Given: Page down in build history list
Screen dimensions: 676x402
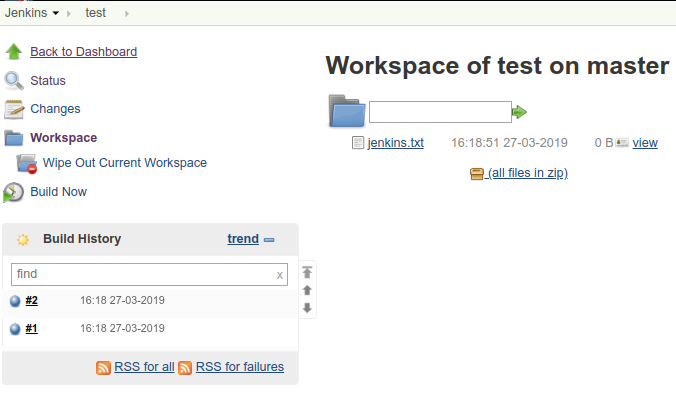Looking at the screenshot, I should 307,308.
